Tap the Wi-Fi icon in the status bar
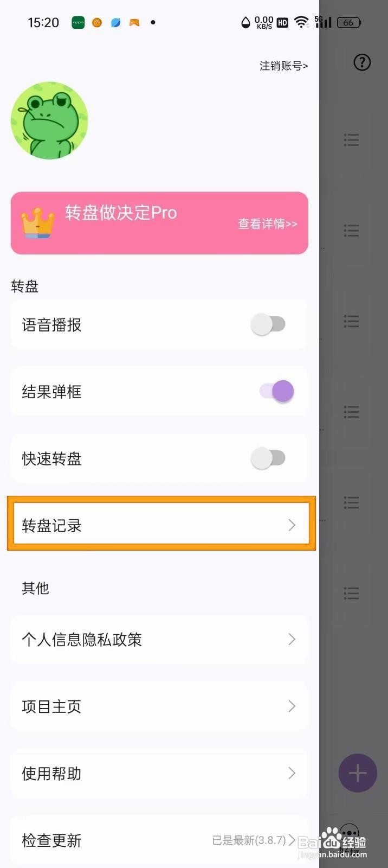 [301, 22]
